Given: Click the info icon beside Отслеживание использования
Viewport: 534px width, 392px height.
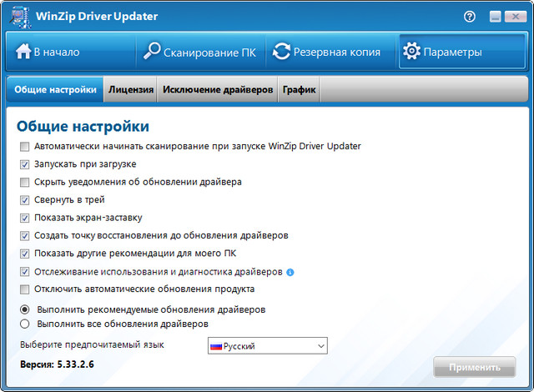Looking at the screenshot, I should pyautogui.click(x=290, y=272).
